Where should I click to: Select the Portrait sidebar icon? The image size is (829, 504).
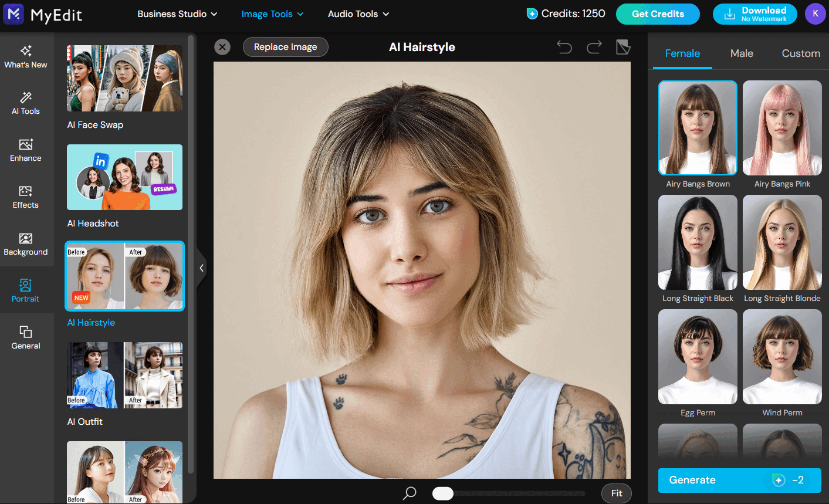(25, 291)
